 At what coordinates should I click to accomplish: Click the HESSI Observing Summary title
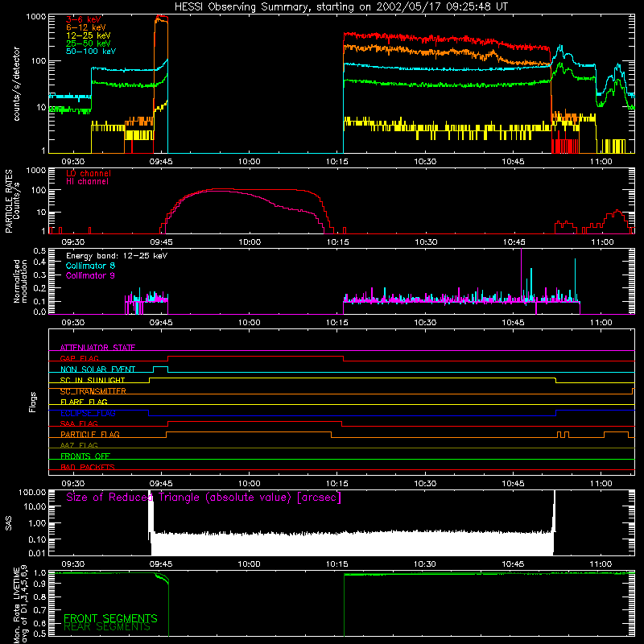click(341, 7)
